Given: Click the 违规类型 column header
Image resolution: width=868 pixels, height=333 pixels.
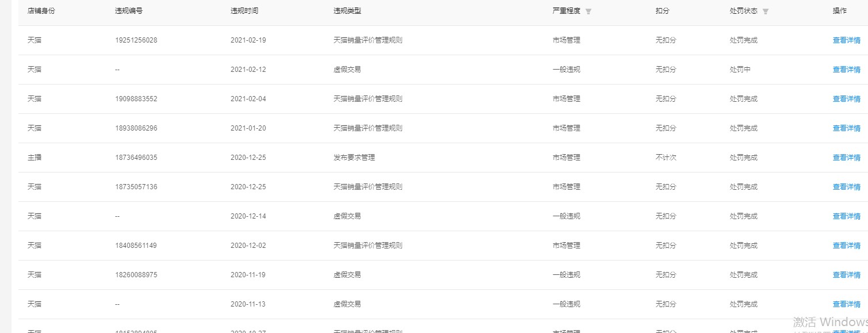Looking at the screenshot, I should click(347, 11).
